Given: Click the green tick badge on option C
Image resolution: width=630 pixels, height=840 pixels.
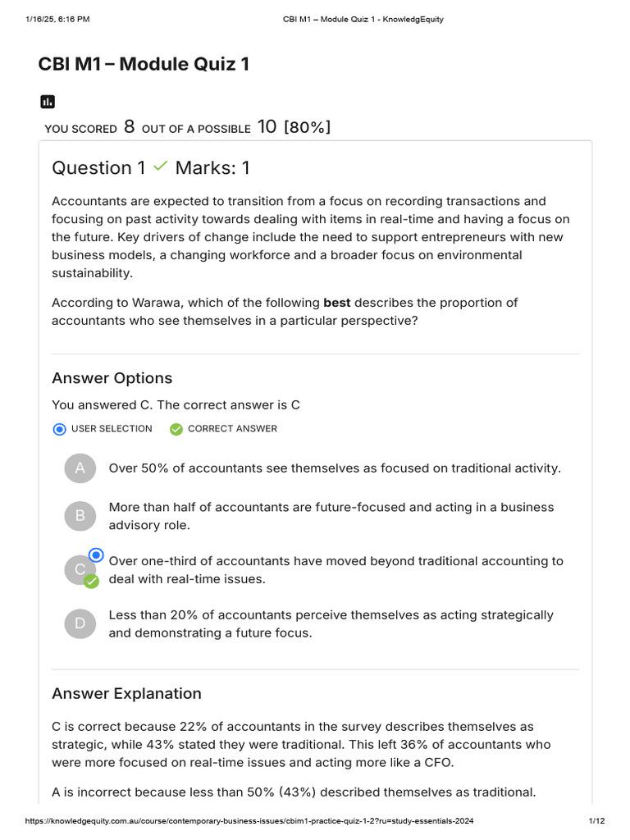Looking at the screenshot, I should coord(92,581).
